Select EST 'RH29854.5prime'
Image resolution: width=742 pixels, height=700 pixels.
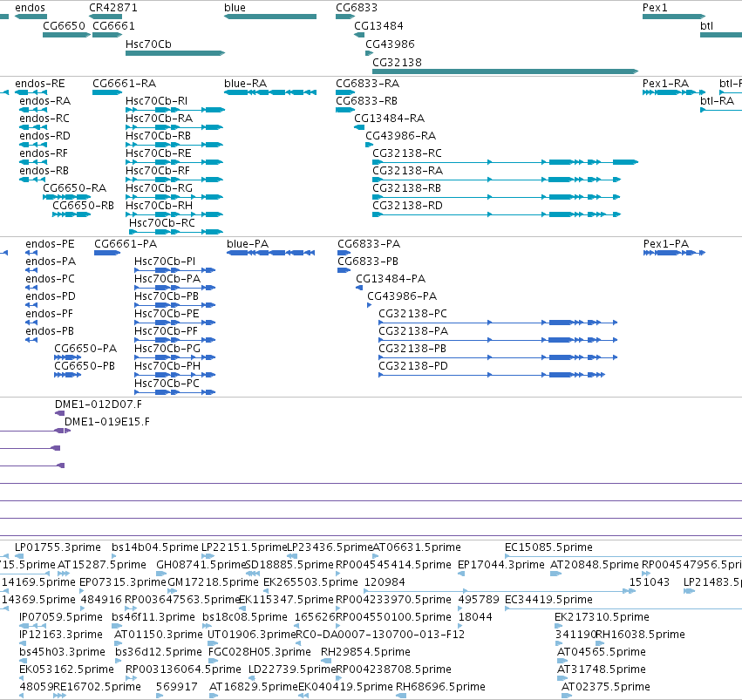pyautogui.click(x=365, y=652)
